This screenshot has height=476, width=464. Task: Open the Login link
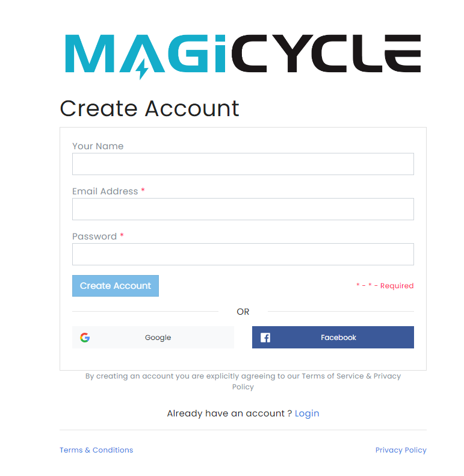pos(307,413)
